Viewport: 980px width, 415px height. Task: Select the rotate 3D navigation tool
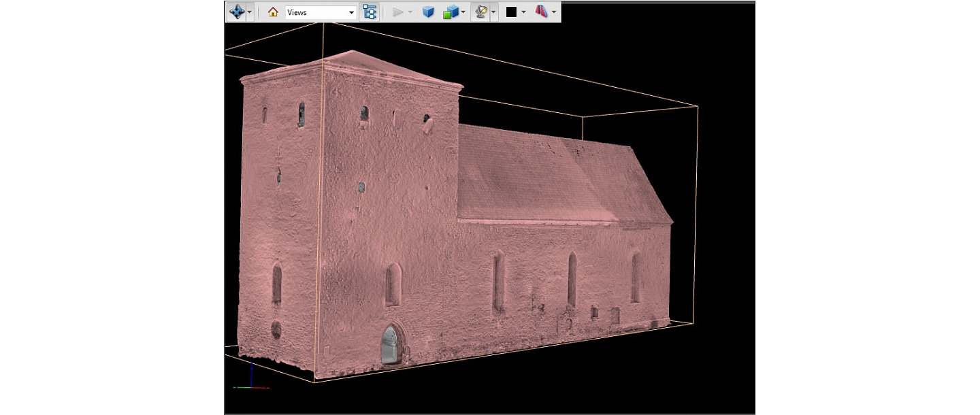tap(238, 11)
